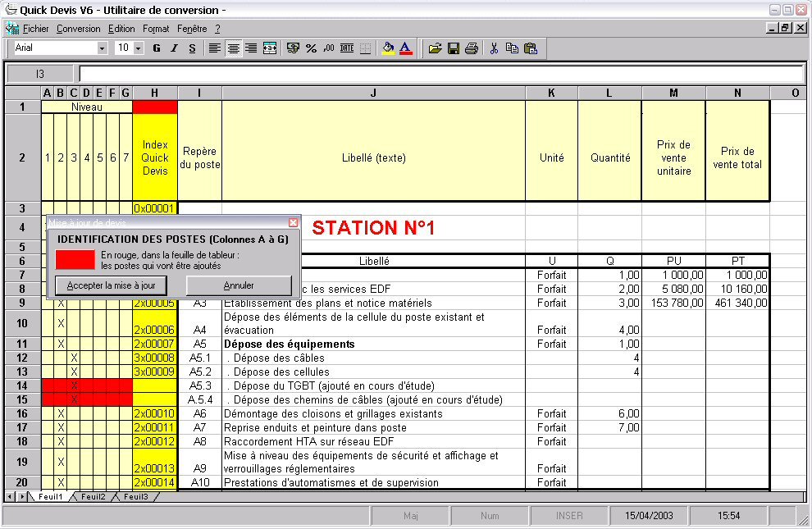Click the fill color paint bucket
Screen dimensions: 812x529
388,48
